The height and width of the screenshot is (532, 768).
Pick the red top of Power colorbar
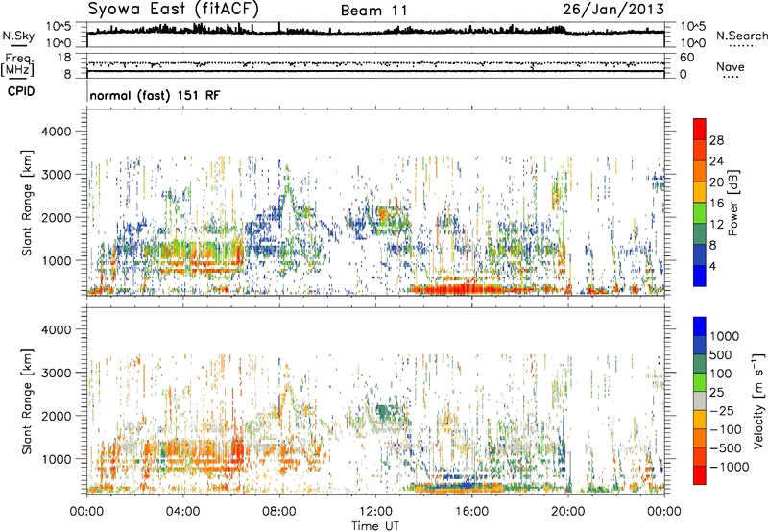pos(700,129)
